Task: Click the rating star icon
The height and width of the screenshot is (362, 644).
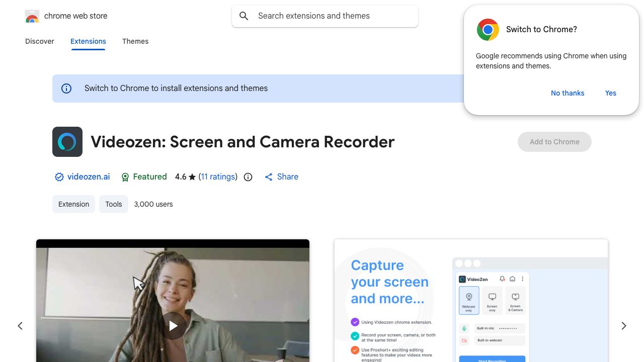Action: (192, 177)
